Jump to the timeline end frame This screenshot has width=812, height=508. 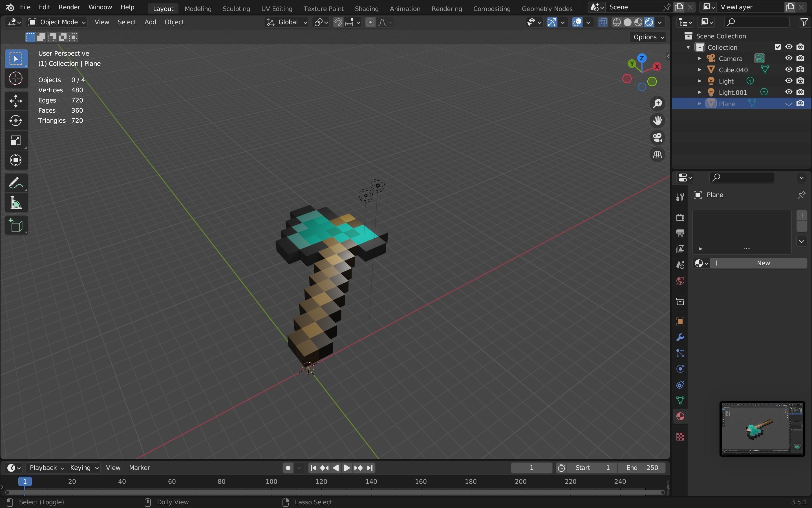pos(370,468)
